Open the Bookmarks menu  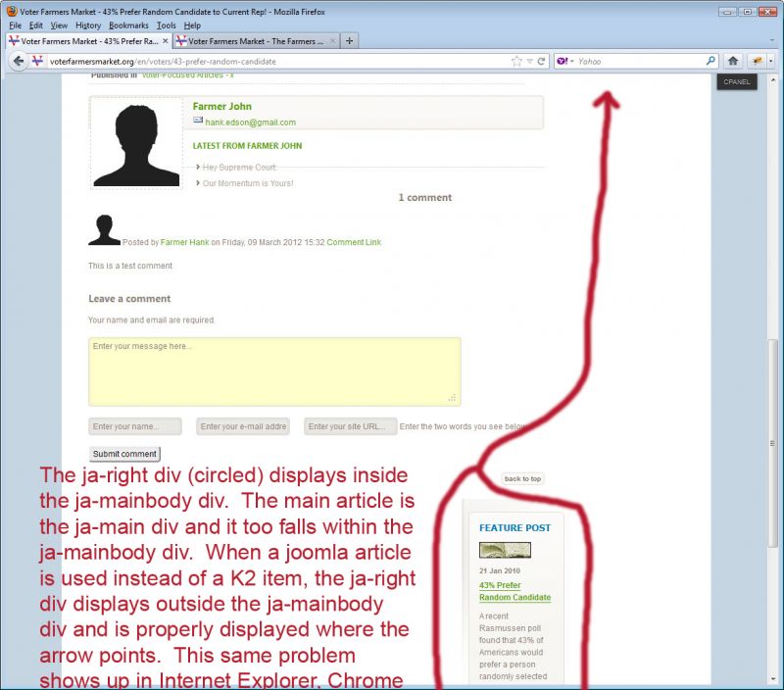coord(128,25)
